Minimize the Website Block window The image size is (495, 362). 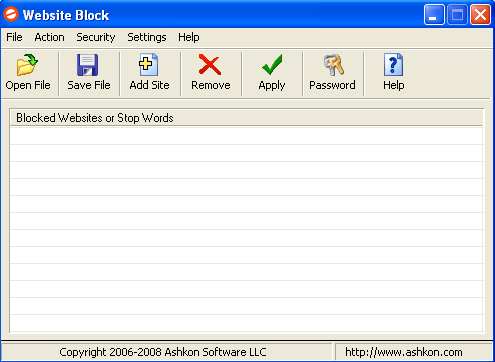coord(434,15)
